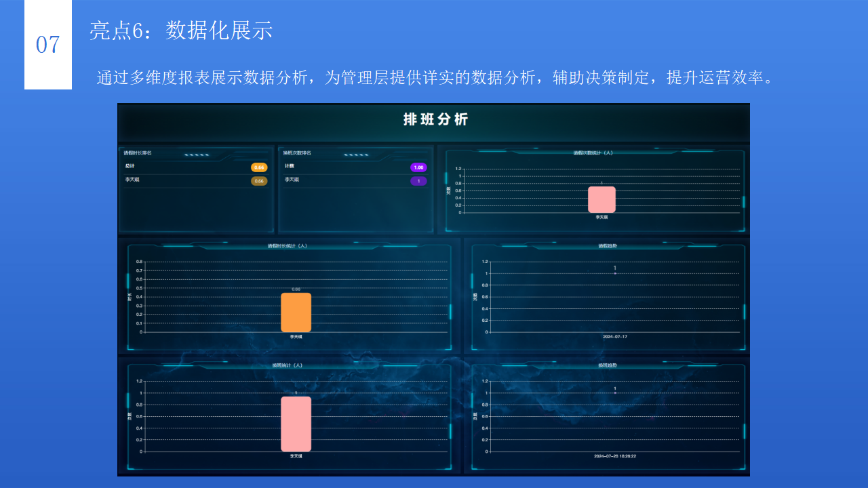
Task: Click the pink bar in 请假次数统计 chart
Action: (601, 199)
